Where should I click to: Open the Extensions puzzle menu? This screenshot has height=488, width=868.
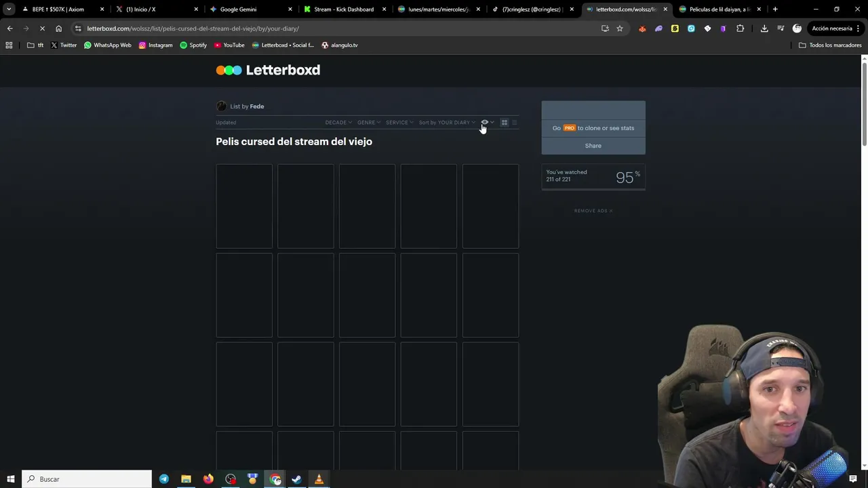pyautogui.click(x=740, y=28)
